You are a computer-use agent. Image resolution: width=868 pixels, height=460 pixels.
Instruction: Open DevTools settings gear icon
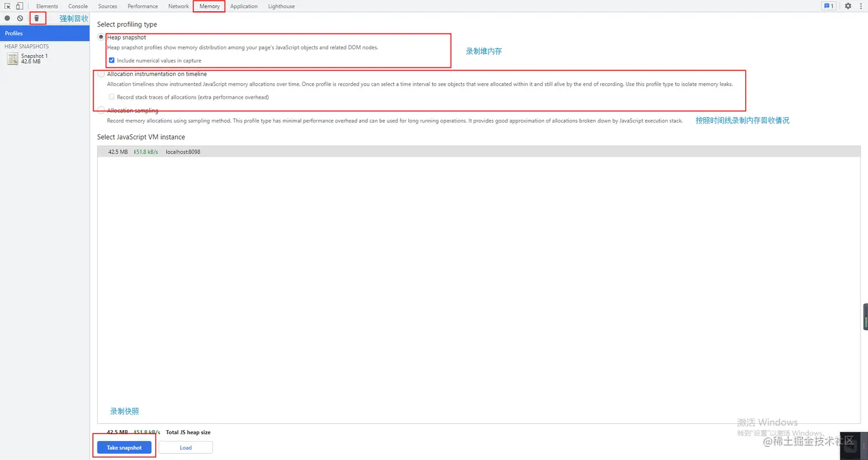pos(848,6)
